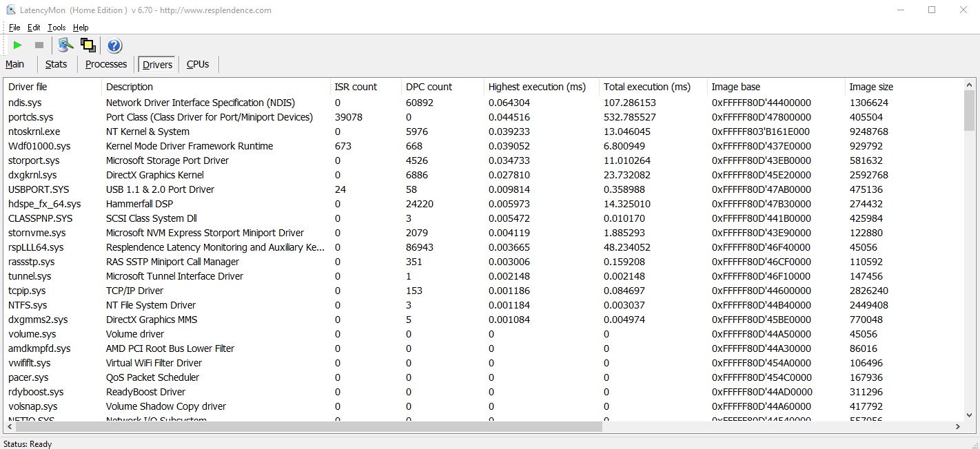The height and width of the screenshot is (449, 980).
Task: Select the volume.sys driver row
Action: coord(483,334)
